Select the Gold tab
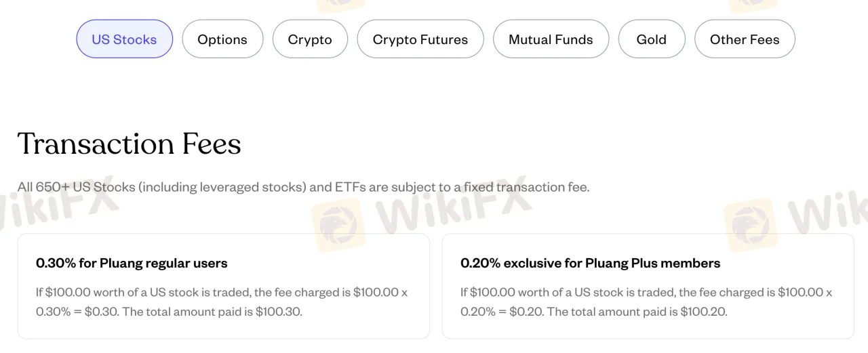 (652, 39)
